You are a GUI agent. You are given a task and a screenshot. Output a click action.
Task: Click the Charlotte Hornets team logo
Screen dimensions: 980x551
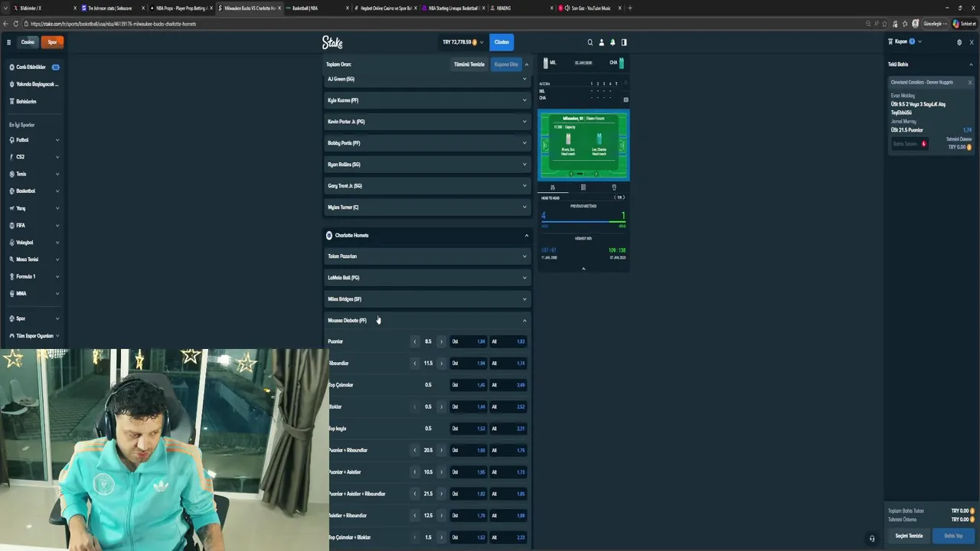click(x=329, y=235)
